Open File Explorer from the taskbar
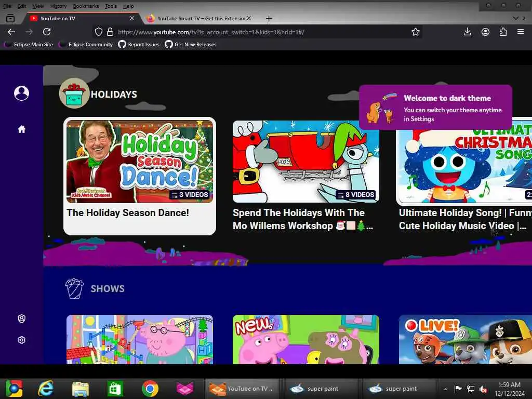532x399 pixels. tap(81, 389)
